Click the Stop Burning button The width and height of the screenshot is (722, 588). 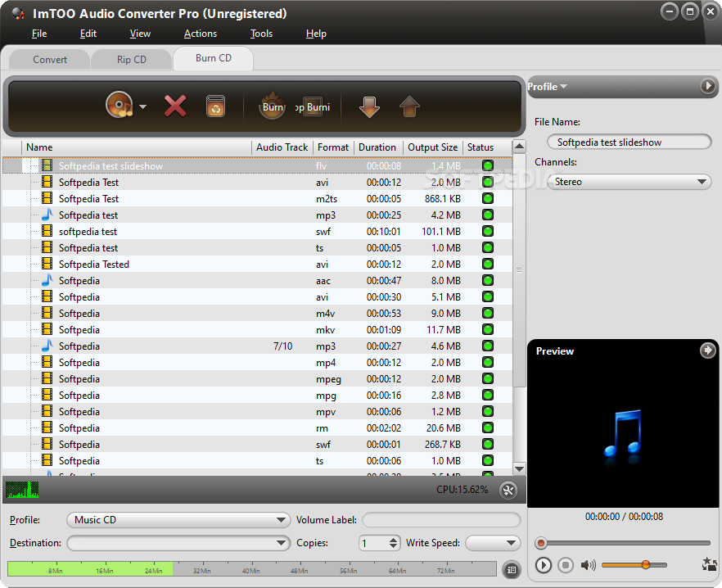(x=313, y=107)
